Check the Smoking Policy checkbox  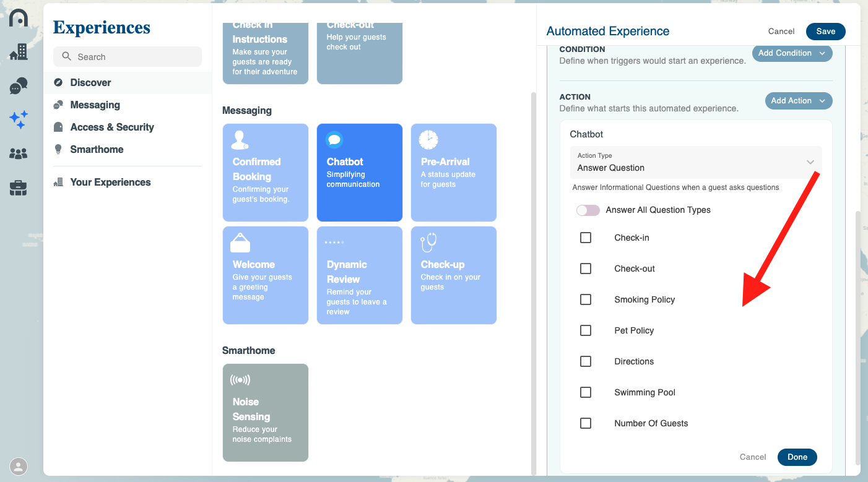(586, 299)
